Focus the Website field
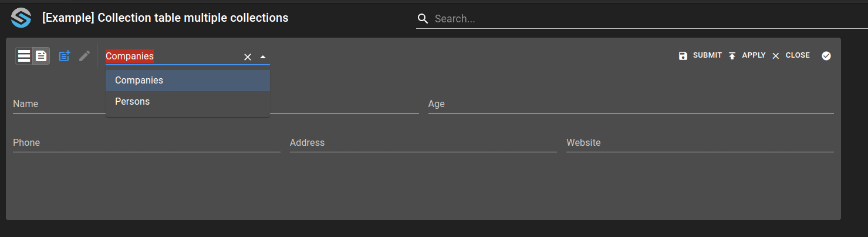 click(x=700, y=143)
